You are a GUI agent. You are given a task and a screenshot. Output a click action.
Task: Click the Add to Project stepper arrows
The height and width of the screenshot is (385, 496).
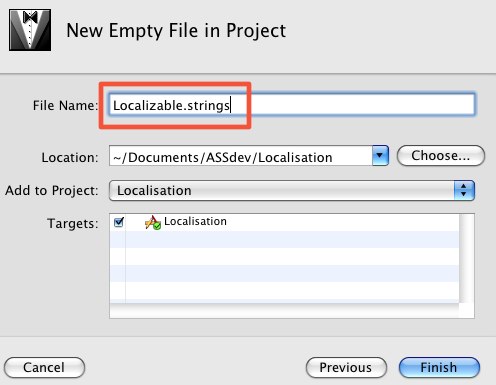pos(464,191)
